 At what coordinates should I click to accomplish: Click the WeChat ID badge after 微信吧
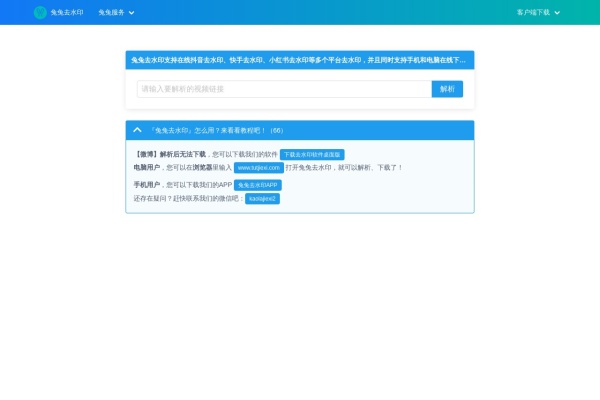click(263, 199)
